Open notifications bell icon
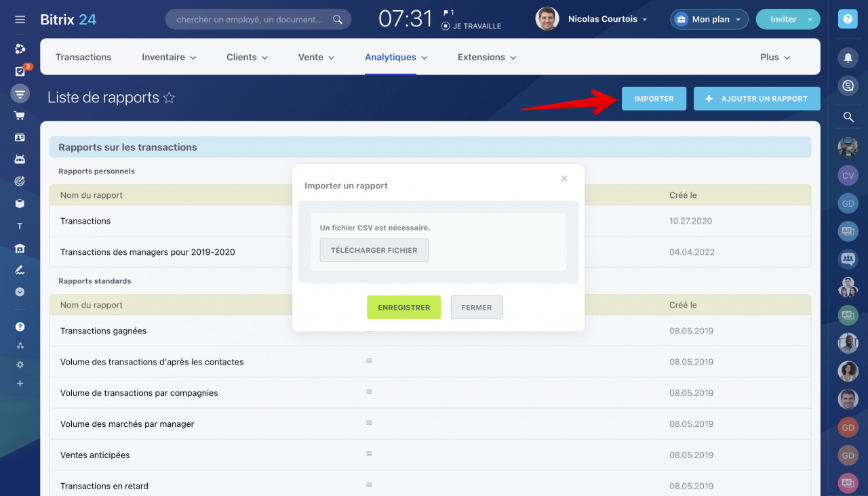This screenshot has height=496, width=868. (848, 58)
